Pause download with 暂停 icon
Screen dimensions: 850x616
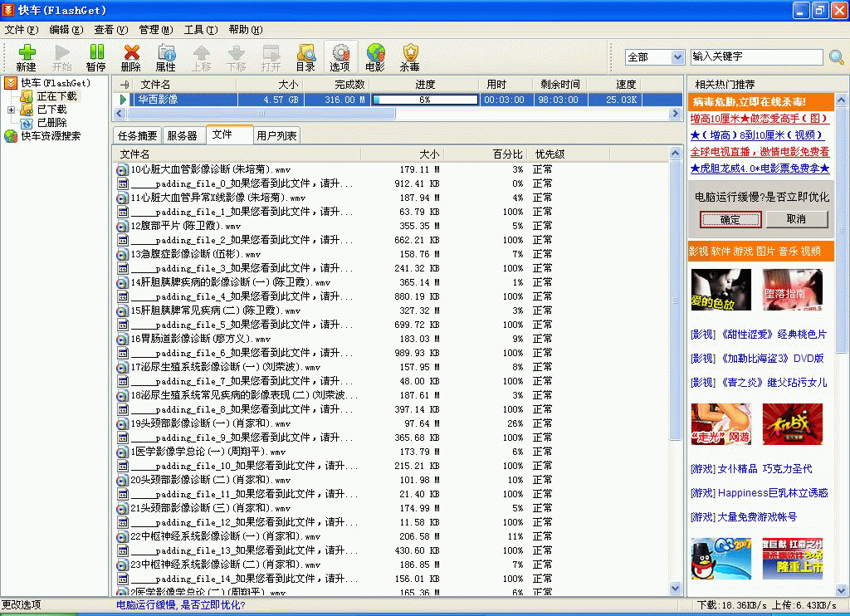click(96, 58)
